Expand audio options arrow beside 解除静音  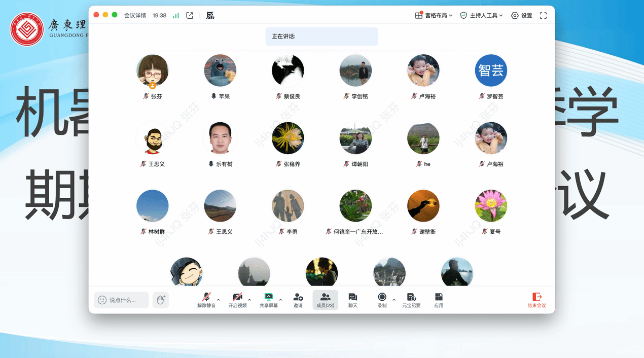click(219, 300)
